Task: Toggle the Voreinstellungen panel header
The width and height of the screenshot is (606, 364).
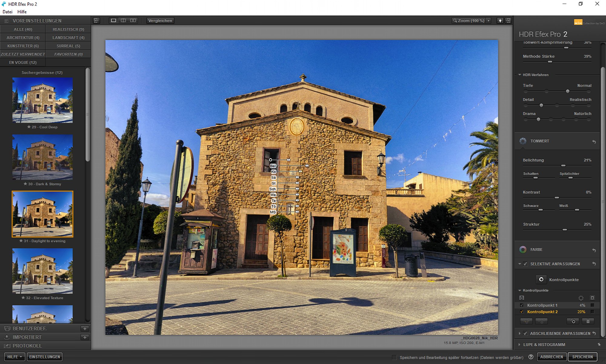Action: click(x=45, y=21)
